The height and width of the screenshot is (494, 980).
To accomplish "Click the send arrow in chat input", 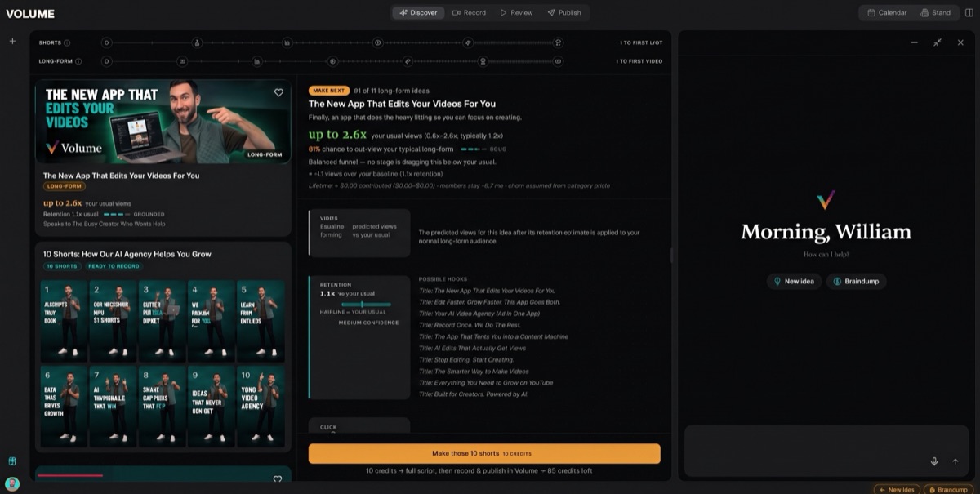I will (955, 461).
